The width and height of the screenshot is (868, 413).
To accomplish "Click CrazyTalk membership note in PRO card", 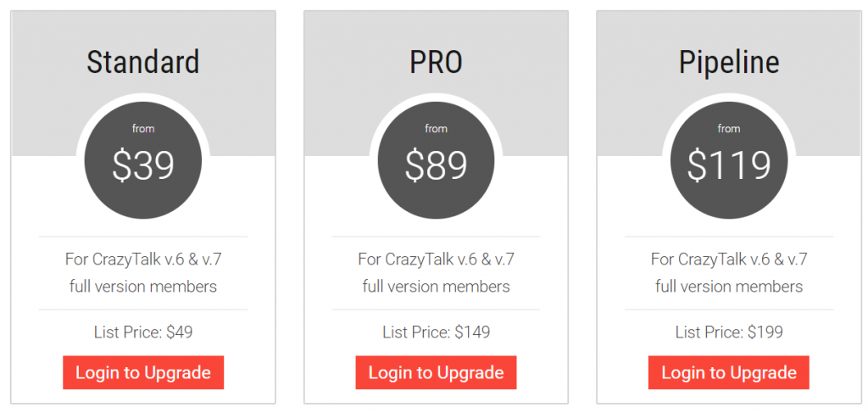I will [436, 272].
